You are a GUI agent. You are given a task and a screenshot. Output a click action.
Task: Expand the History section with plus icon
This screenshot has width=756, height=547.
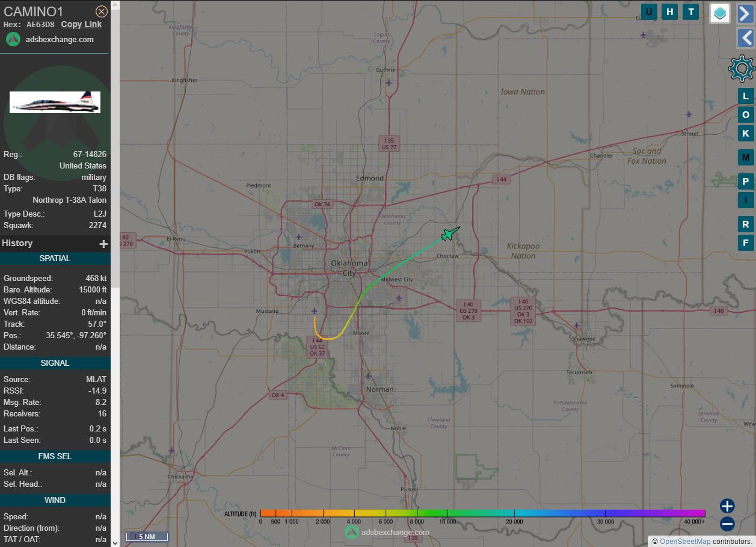click(x=103, y=244)
